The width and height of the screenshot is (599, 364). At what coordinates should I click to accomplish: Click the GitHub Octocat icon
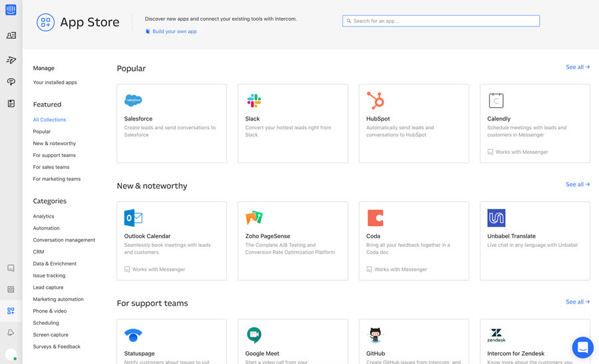[x=375, y=335]
